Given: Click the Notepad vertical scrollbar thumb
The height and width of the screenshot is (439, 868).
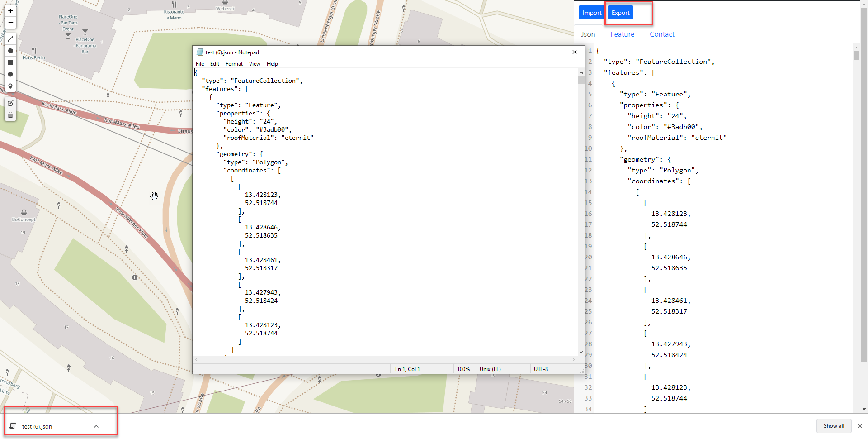Looking at the screenshot, I should (581, 80).
